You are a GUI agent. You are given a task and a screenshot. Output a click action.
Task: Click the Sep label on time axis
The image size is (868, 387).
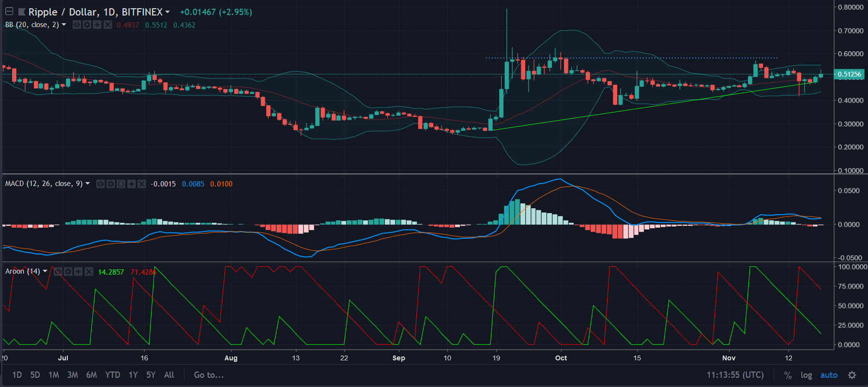pos(398,358)
